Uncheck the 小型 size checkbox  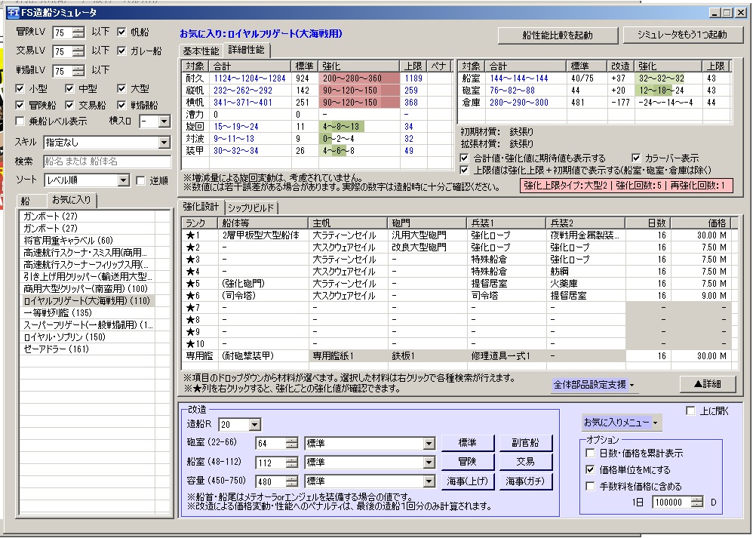(x=20, y=89)
